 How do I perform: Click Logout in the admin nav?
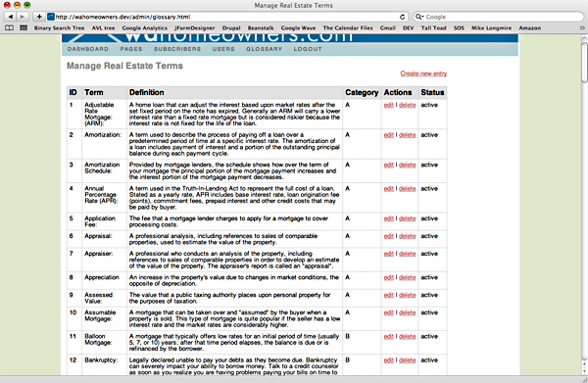pos(308,49)
